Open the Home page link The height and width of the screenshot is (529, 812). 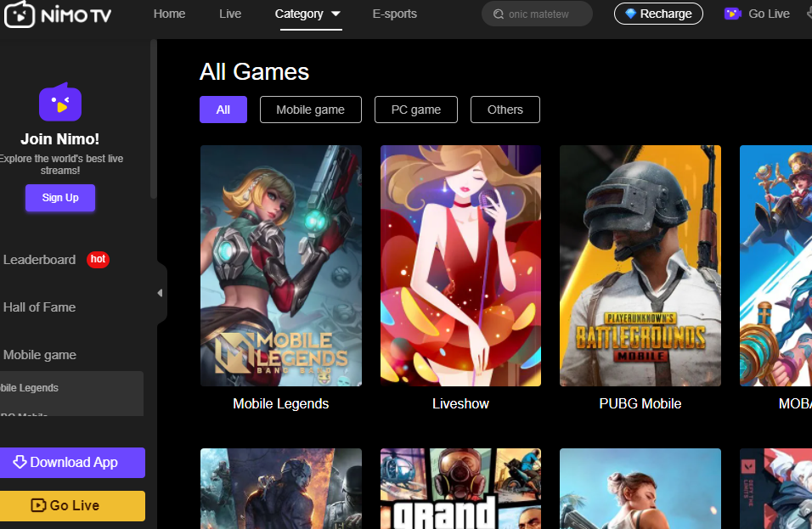(x=169, y=14)
